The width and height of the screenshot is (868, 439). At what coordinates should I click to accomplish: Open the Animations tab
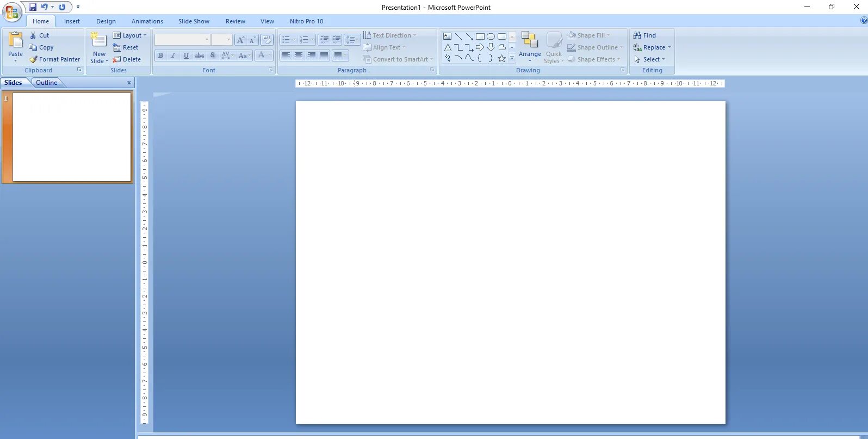pyautogui.click(x=147, y=21)
